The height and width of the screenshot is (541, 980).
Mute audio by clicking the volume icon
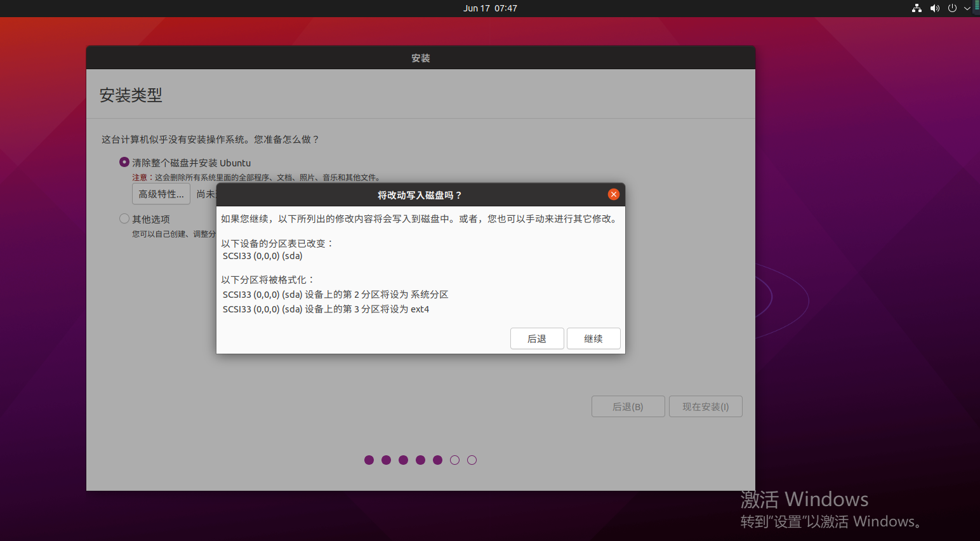[934, 8]
